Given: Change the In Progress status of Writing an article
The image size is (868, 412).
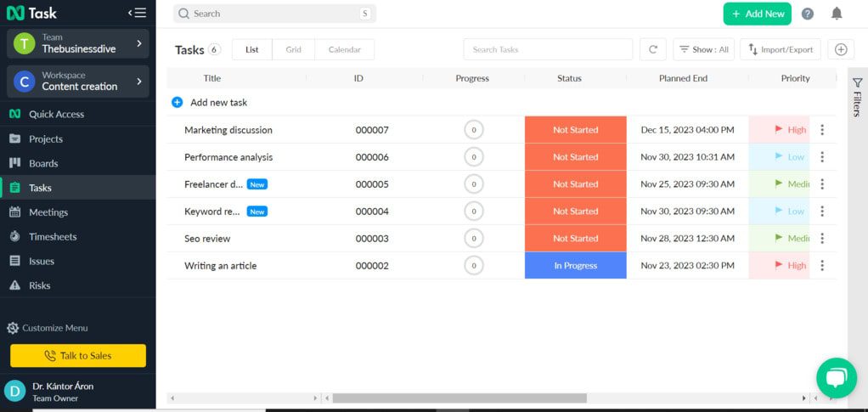Looking at the screenshot, I should coord(576,265).
